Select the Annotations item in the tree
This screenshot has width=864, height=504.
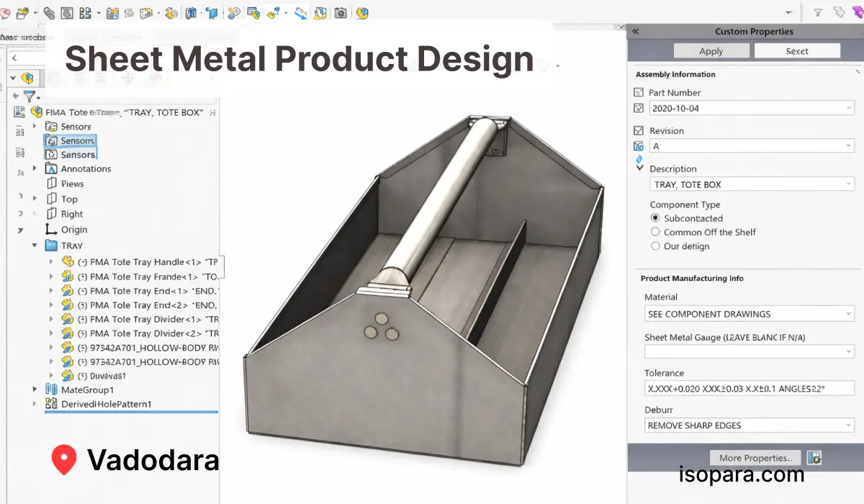(86, 168)
